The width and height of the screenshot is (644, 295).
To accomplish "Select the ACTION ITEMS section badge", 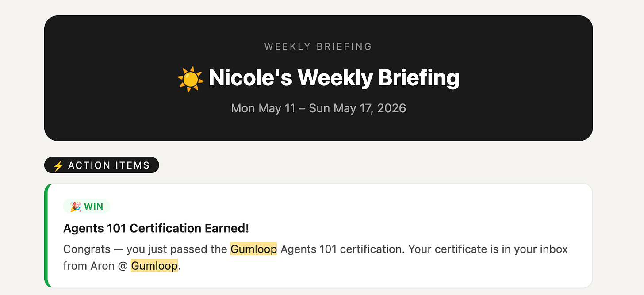I will click(x=101, y=165).
